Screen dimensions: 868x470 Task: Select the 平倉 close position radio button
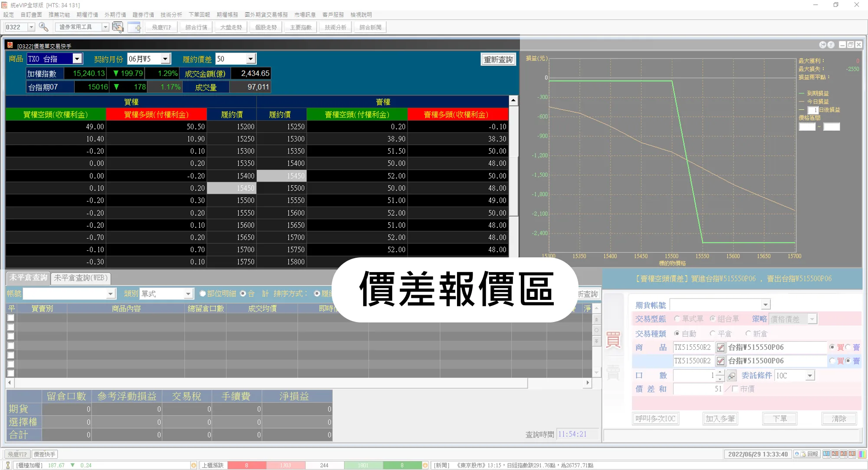click(713, 334)
